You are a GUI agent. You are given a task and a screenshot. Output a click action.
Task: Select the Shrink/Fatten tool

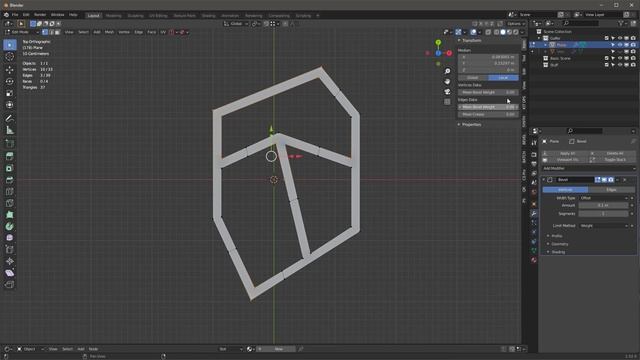pos(10,261)
